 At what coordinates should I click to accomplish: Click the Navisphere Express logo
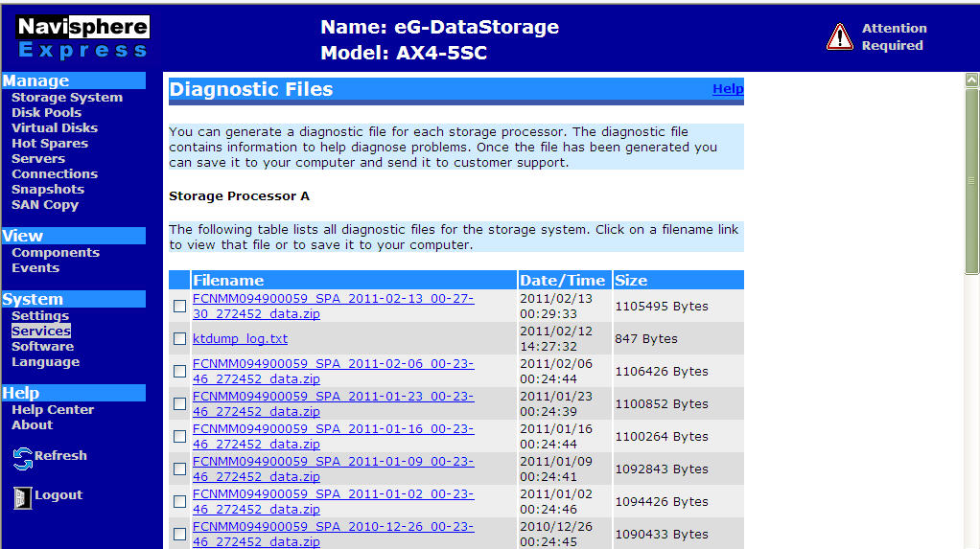(83, 36)
